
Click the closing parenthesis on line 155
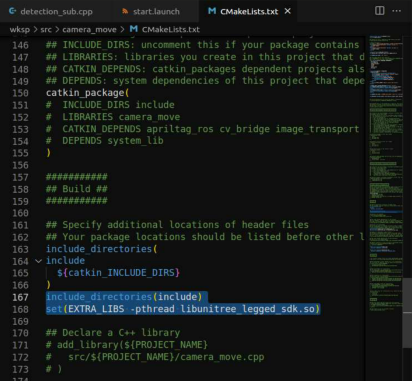49,153
